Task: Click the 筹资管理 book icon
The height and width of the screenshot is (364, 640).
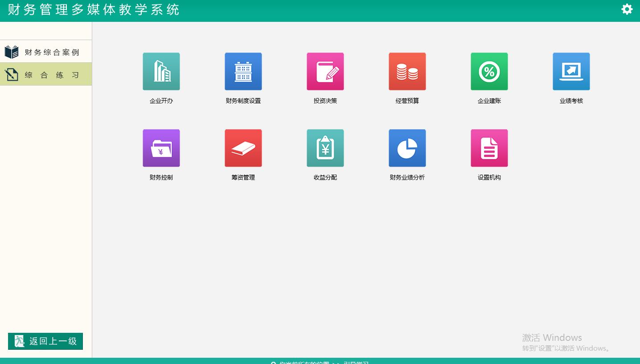Action: [x=243, y=148]
